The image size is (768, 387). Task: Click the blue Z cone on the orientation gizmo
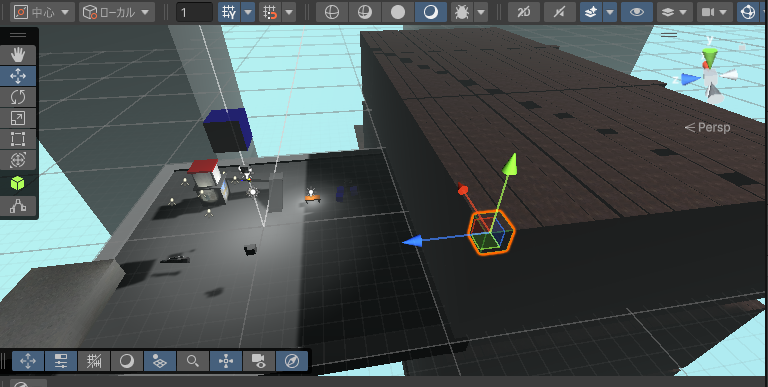[691, 79]
